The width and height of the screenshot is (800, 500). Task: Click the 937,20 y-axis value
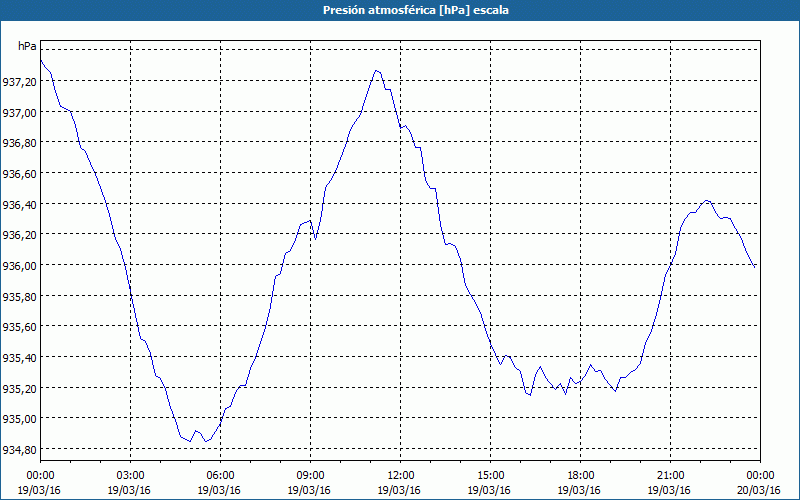[x=19, y=81]
